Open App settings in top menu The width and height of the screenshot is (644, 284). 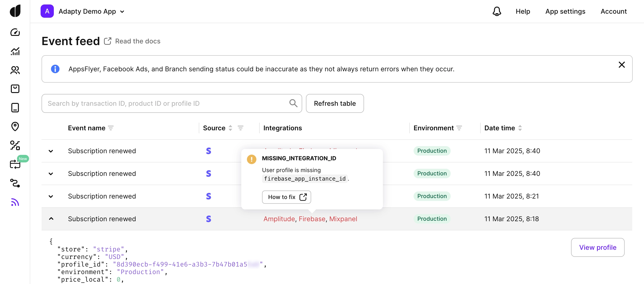[x=565, y=11]
